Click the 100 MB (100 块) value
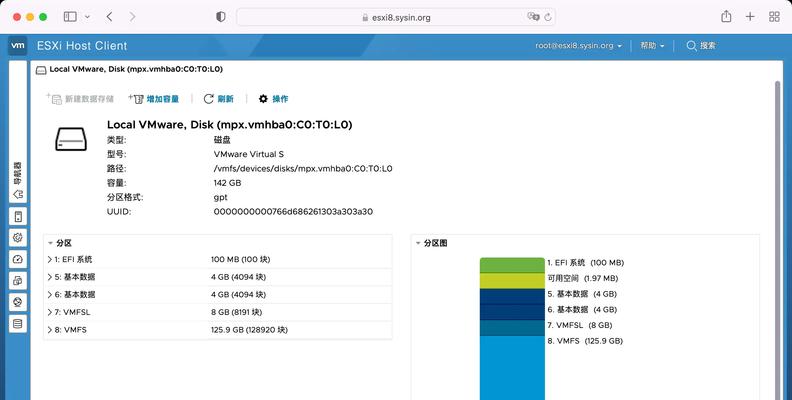Screen dimensions: 792x400 240,260
